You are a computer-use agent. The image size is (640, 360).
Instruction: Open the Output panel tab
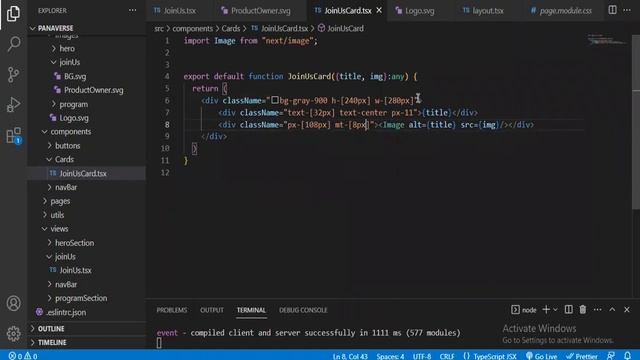(x=212, y=310)
